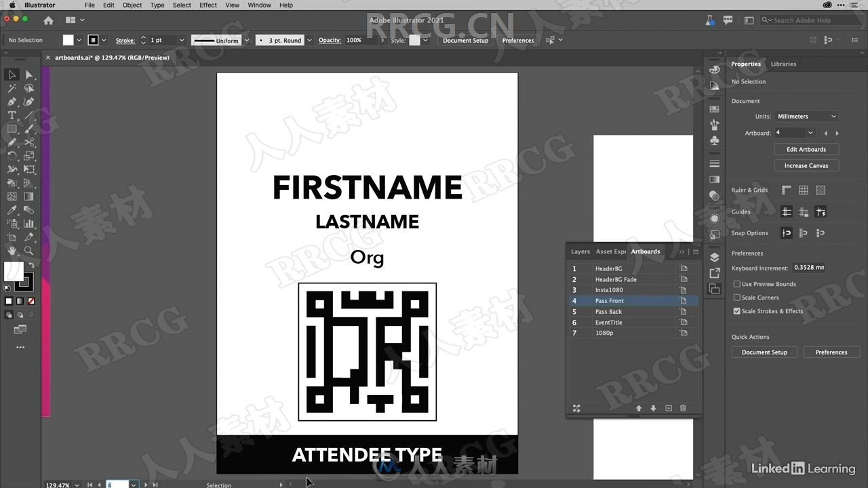The image size is (868, 488).
Task: Toggle show guides icon
Action: point(787,212)
